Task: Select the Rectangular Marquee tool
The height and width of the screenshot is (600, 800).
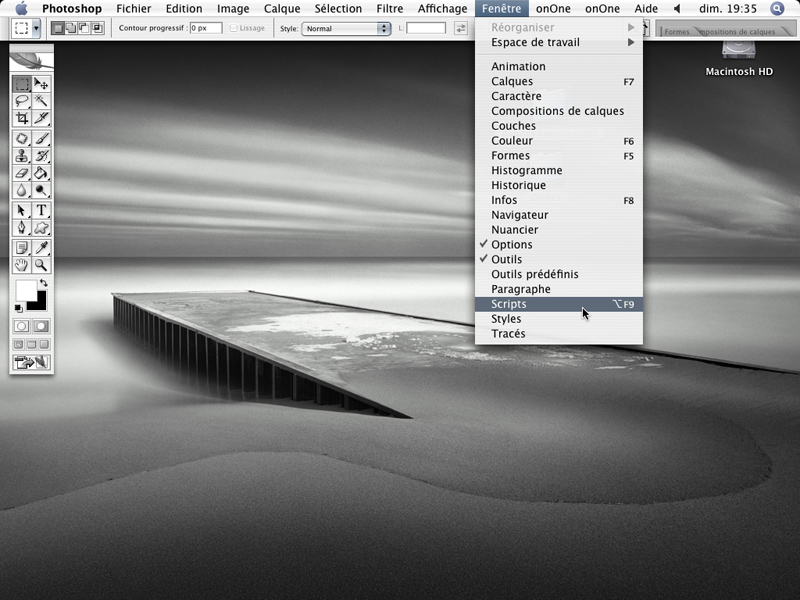Action: 21,83
